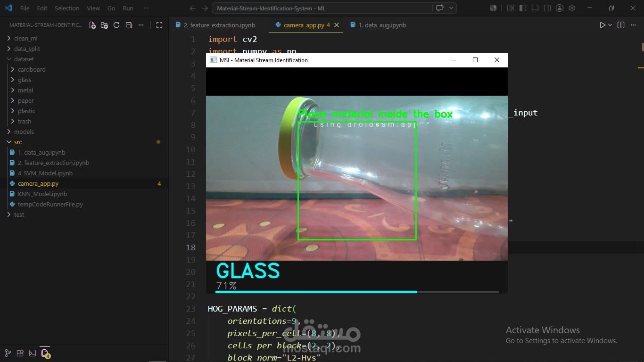Open the File menu
This screenshot has width=644, height=362.
tap(25, 8)
